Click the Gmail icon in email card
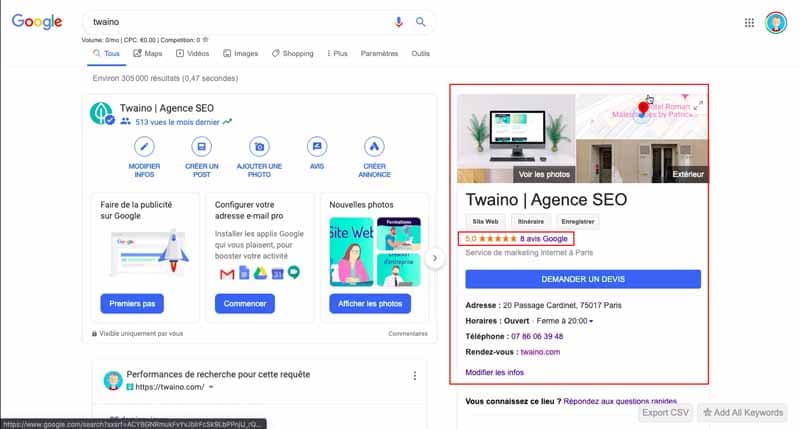The width and height of the screenshot is (800, 429). [227, 274]
